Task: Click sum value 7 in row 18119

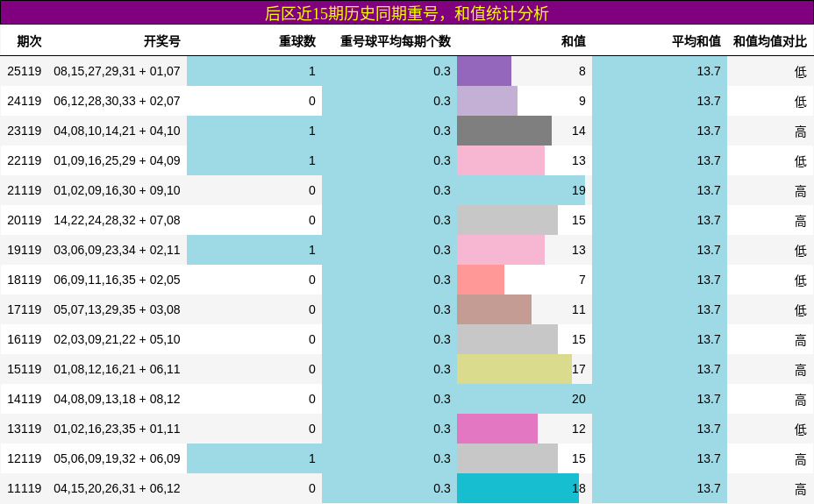Action: point(582,280)
